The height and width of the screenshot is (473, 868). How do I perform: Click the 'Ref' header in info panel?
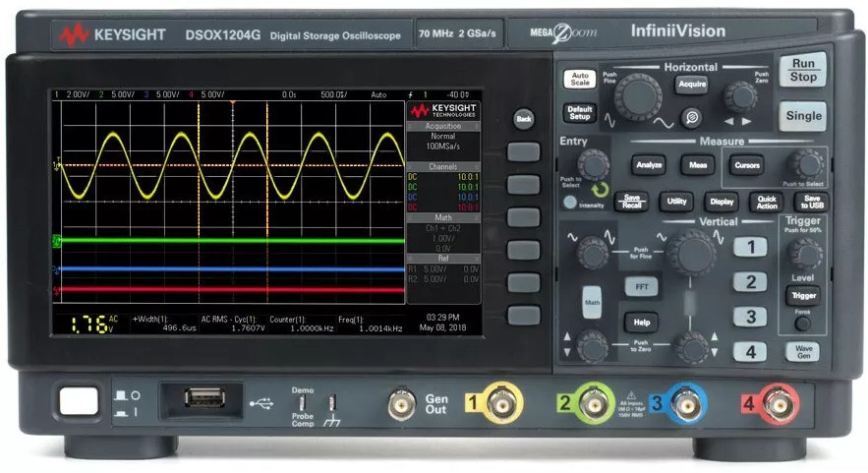coord(443,258)
